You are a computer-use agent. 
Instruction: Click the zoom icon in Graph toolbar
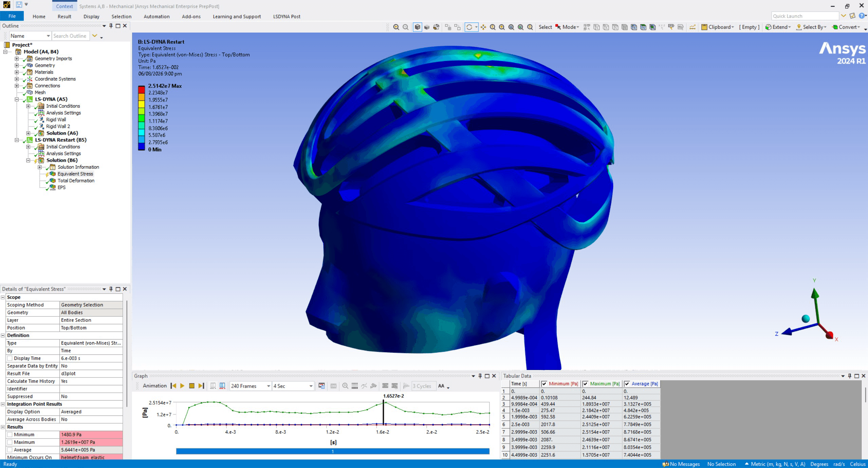pos(345,386)
